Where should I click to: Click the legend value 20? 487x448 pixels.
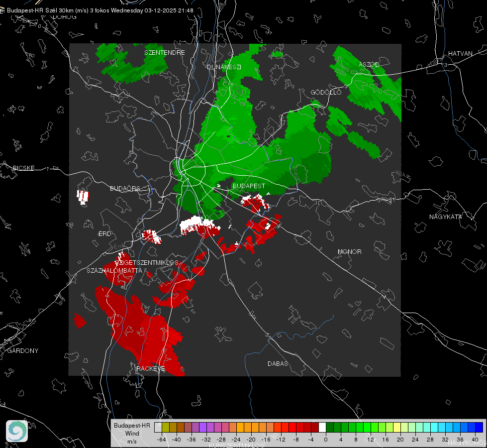pos(400,440)
